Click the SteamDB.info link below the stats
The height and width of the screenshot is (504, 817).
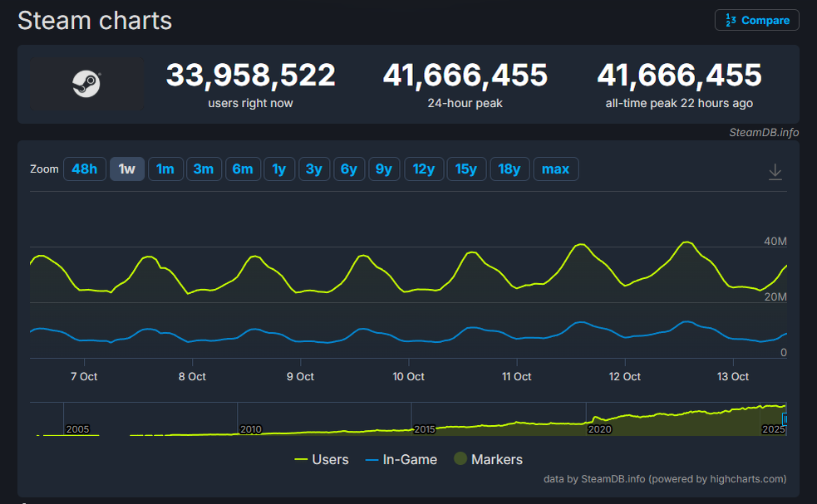(x=763, y=132)
